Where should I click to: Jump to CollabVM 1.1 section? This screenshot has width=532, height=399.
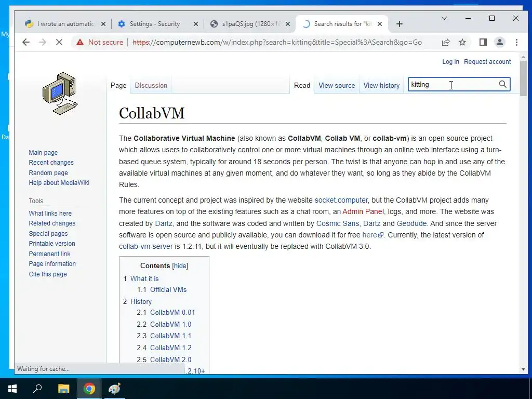(x=170, y=336)
